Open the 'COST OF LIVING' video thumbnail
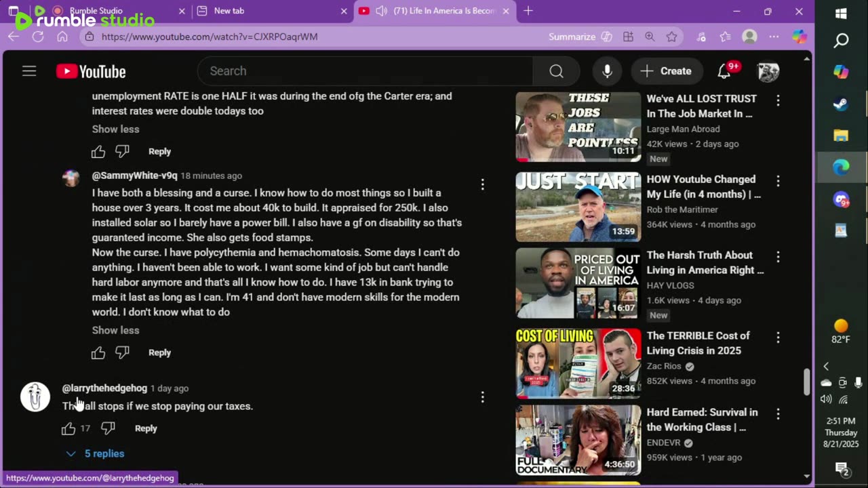This screenshot has height=488, width=868. click(578, 363)
